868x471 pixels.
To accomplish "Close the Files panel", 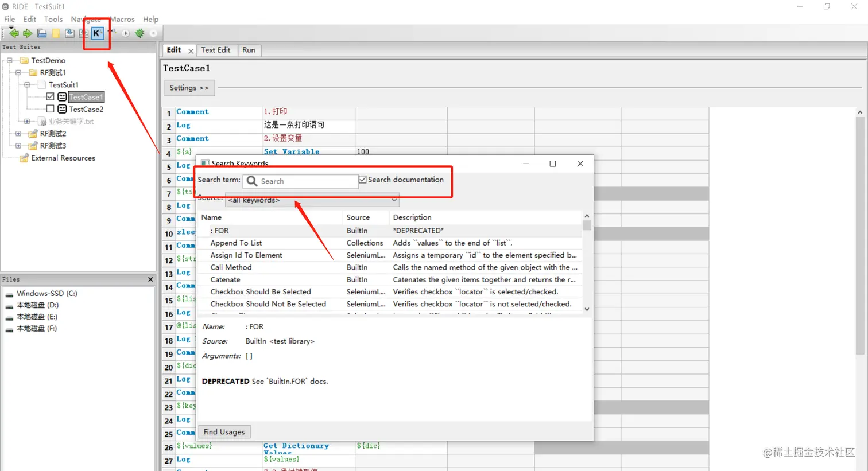I will pos(150,279).
